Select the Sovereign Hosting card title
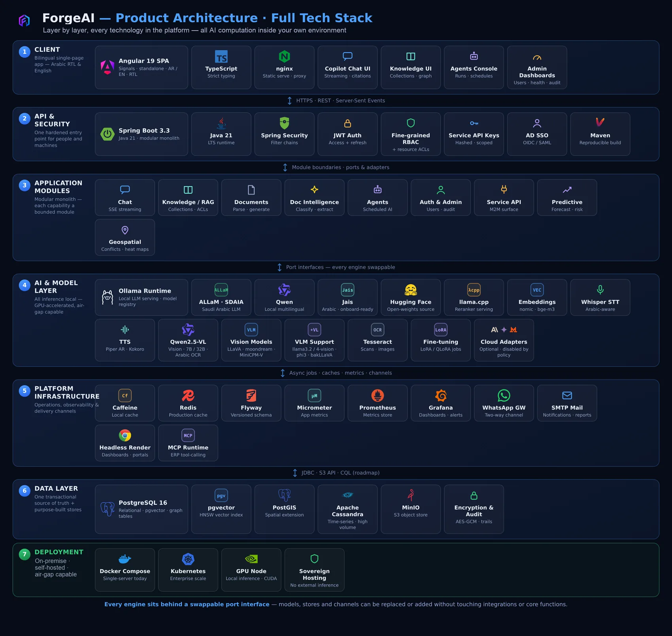The image size is (672, 636). point(315,574)
